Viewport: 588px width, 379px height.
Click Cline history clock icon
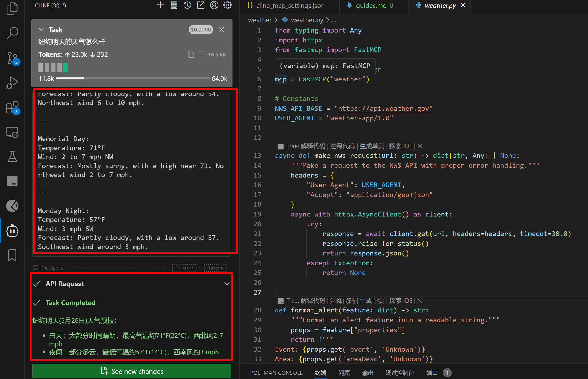point(187,5)
